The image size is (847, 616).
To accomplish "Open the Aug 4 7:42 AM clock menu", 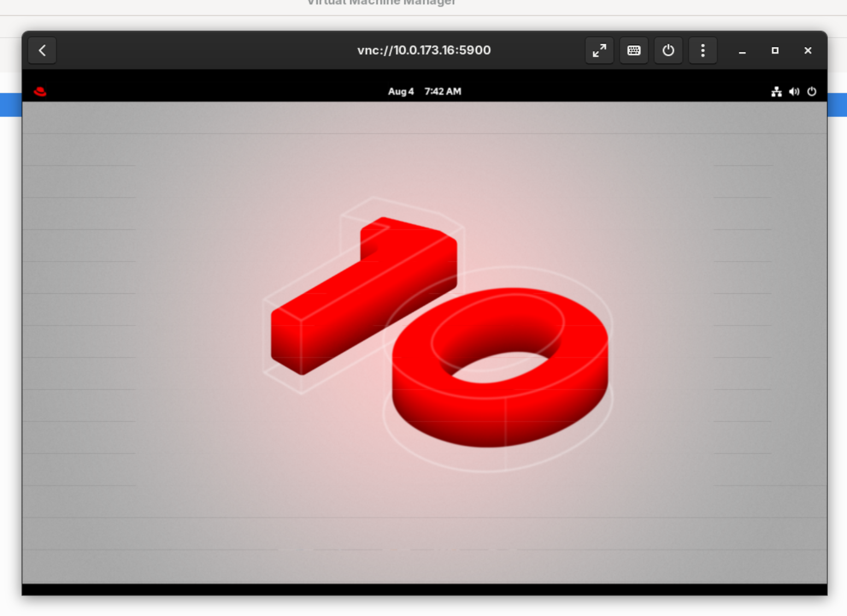I will (x=425, y=91).
